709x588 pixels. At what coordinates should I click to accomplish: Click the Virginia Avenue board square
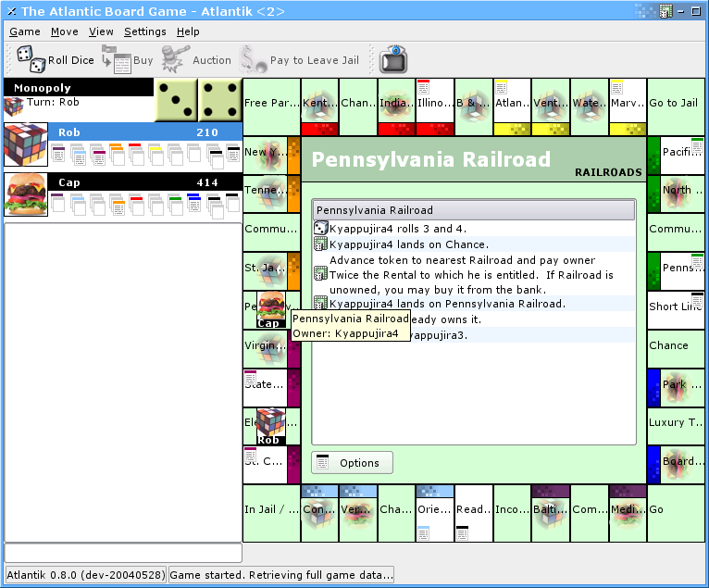(x=272, y=349)
